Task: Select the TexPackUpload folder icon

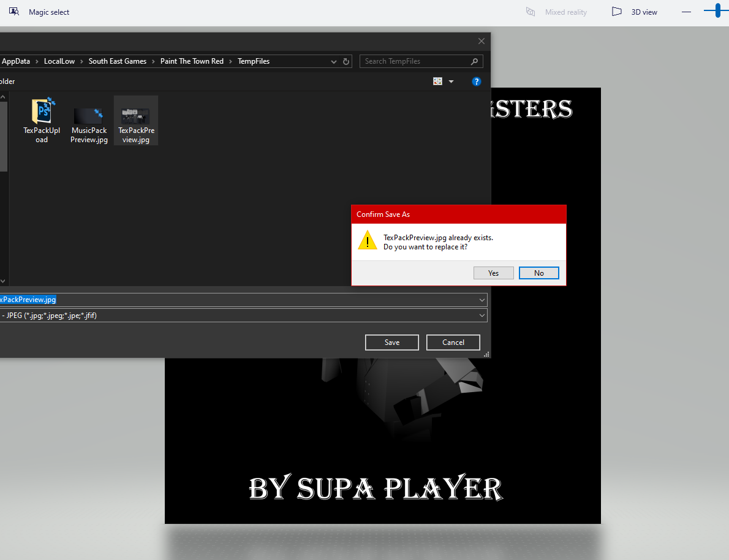Action: [43, 111]
